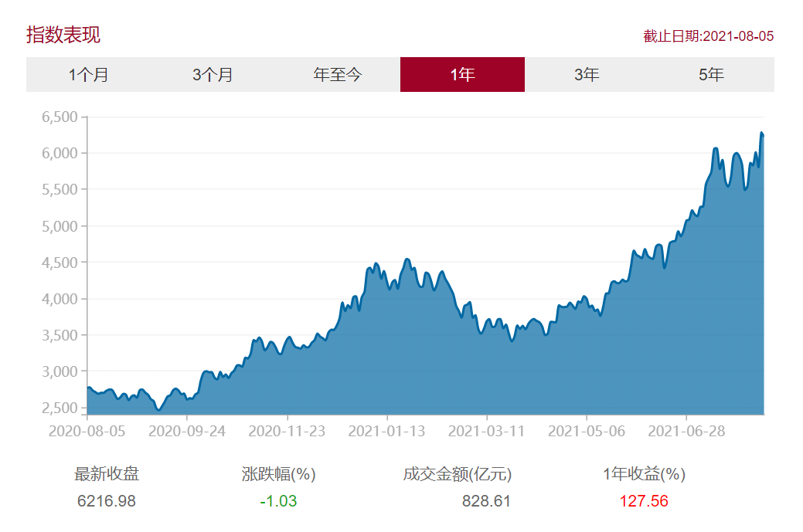Click the 最新收盘 label
Screen dimensions: 803x532
point(107,474)
